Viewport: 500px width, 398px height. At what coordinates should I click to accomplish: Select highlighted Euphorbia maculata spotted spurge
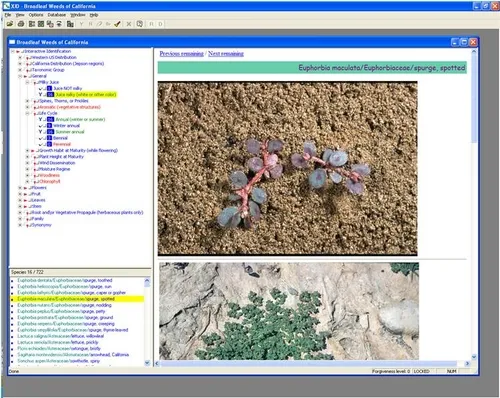pyautogui.click(x=77, y=299)
